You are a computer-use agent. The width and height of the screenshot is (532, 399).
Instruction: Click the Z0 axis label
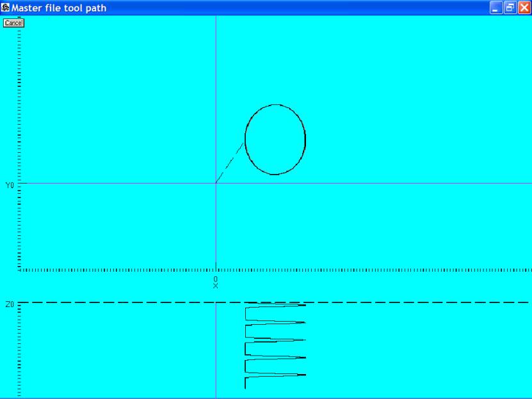(x=10, y=304)
